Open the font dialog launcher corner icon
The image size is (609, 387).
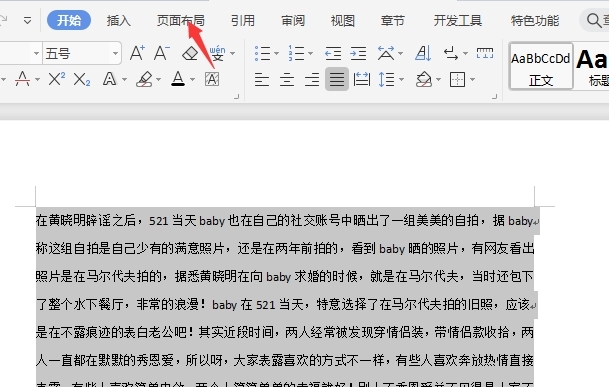[237, 96]
